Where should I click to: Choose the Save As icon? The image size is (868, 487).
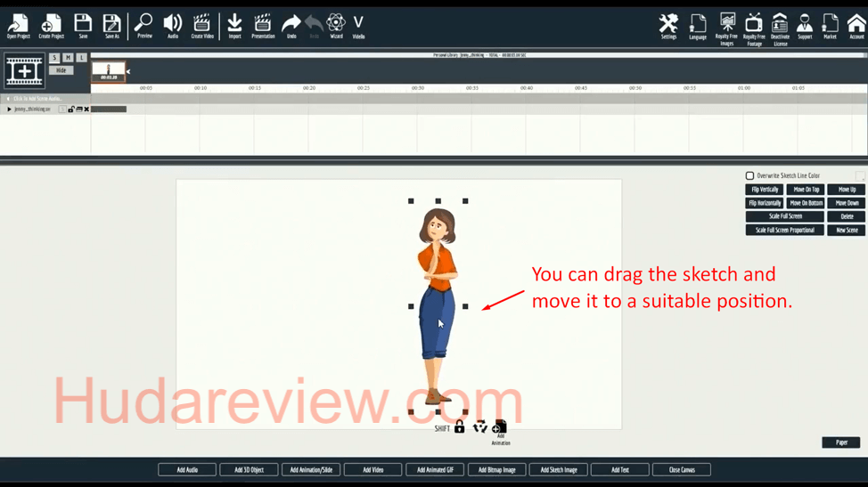pyautogui.click(x=111, y=27)
